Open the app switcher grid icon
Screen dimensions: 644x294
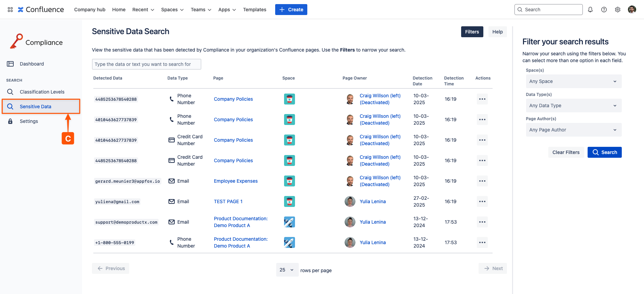click(10, 10)
